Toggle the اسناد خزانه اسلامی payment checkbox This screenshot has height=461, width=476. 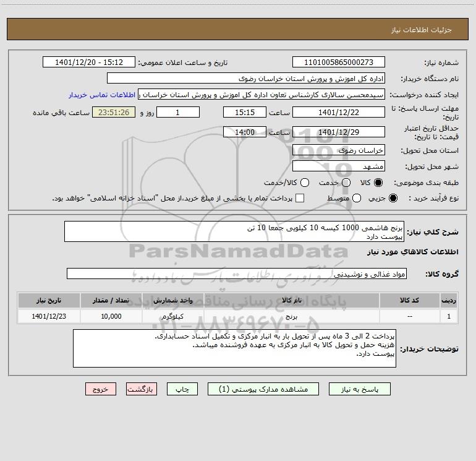[x=300, y=198]
